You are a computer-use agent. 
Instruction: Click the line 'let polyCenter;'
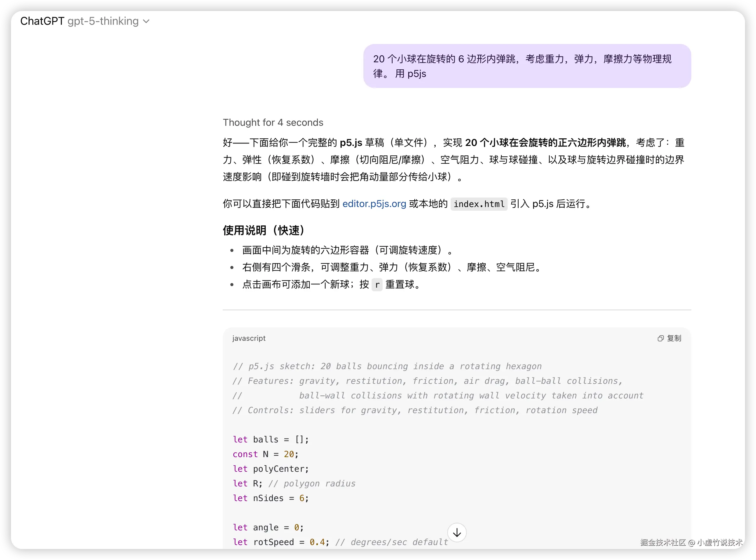(x=271, y=469)
